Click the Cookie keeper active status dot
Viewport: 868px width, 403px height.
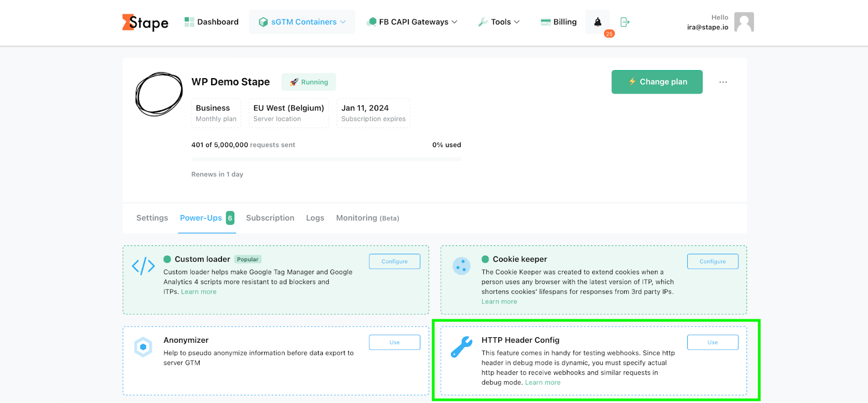485,259
